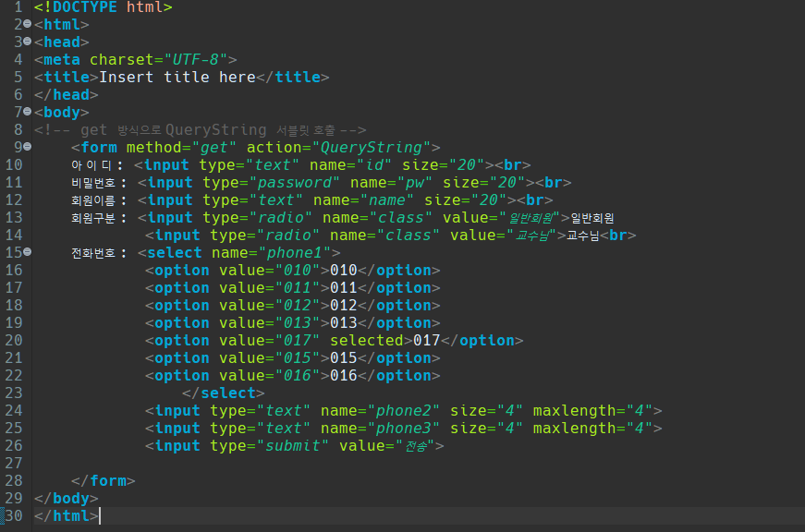Click the value "일반회원" attribute on line 13
Viewport: 805px width, 532px height.
tap(531, 218)
